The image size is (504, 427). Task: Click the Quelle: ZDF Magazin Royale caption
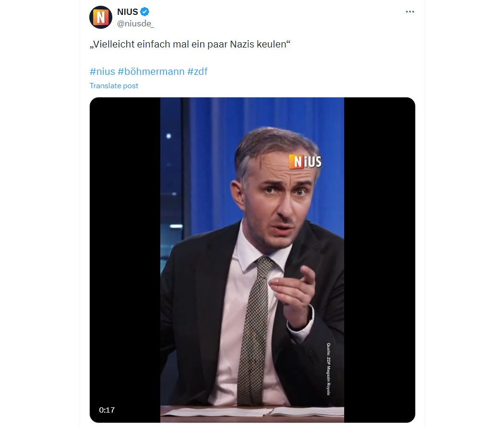point(328,369)
